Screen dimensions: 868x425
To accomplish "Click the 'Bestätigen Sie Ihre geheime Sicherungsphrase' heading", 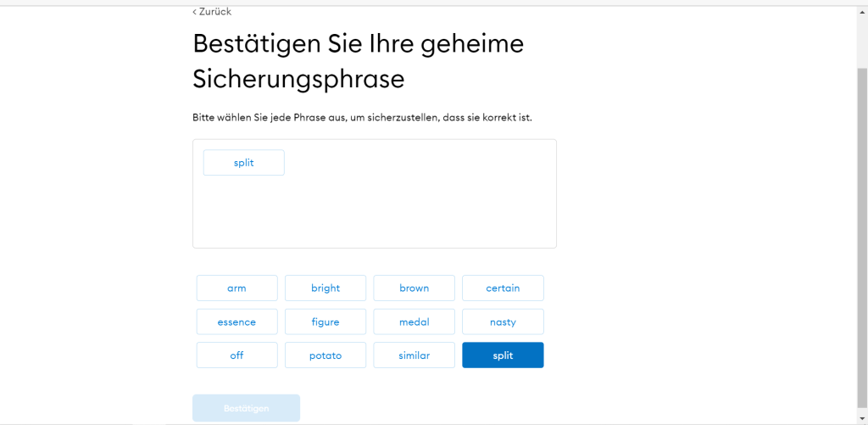I will (358, 60).
